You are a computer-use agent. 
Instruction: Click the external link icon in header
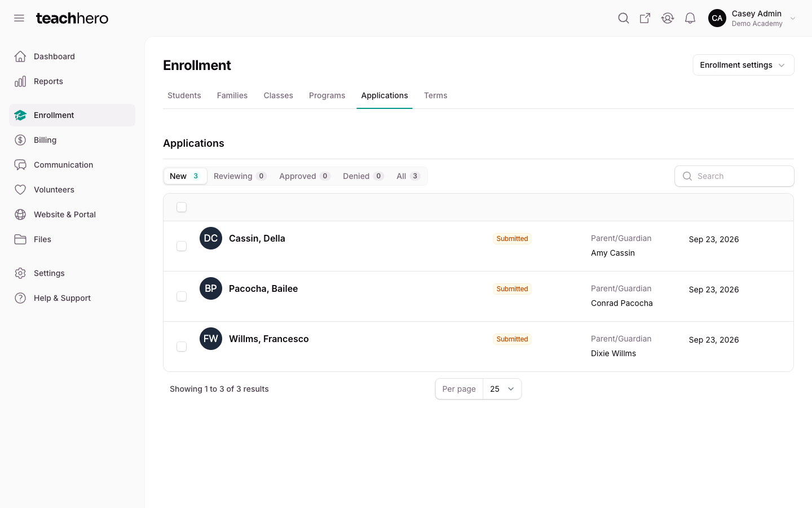pos(645,18)
